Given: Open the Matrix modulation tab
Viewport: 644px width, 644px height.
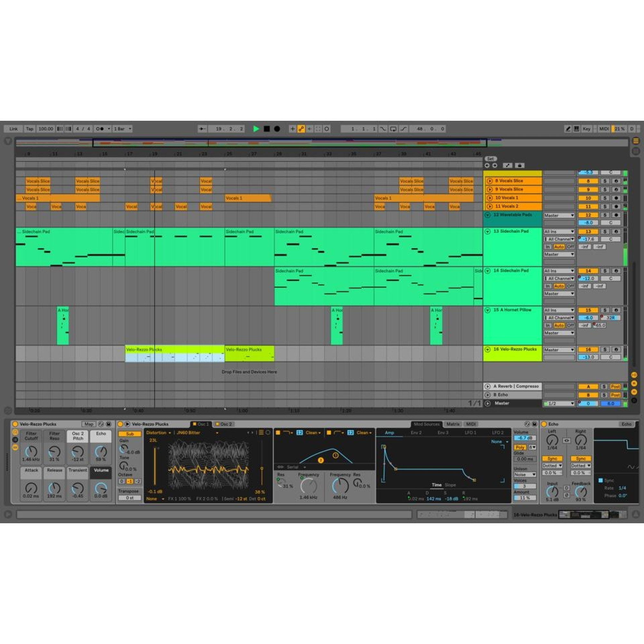Looking at the screenshot, I should 453,424.
